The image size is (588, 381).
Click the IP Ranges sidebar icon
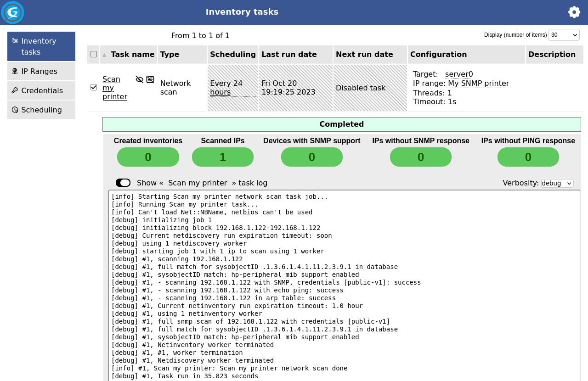click(15, 71)
